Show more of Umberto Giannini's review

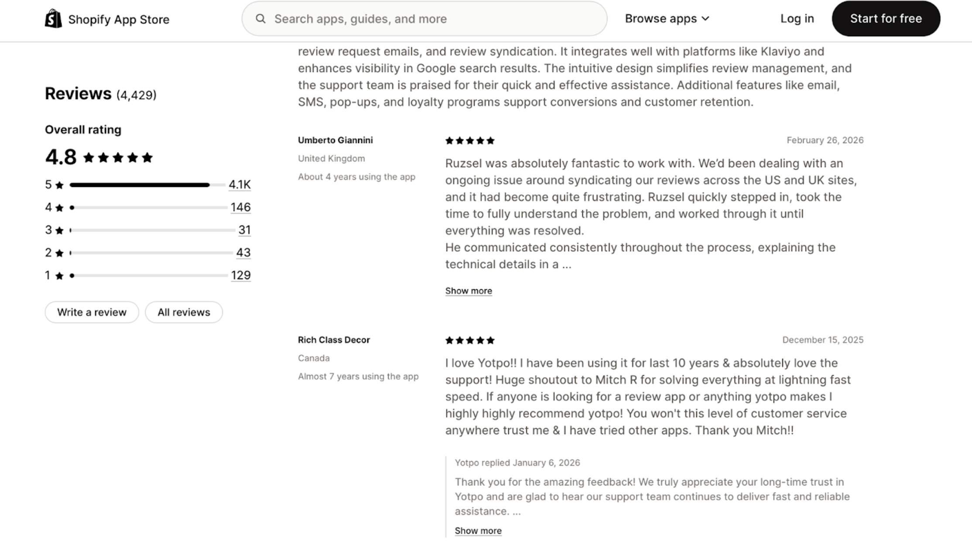pyautogui.click(x=468, y=291)
